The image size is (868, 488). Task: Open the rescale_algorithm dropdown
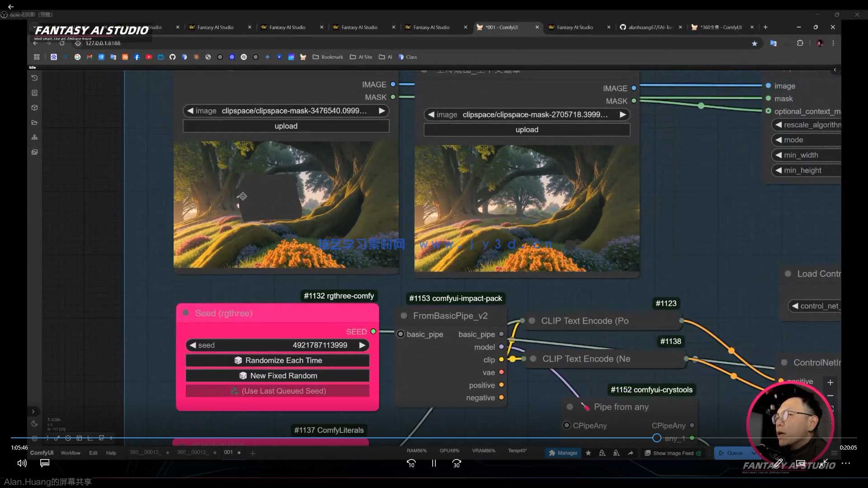tap(807, 125)
